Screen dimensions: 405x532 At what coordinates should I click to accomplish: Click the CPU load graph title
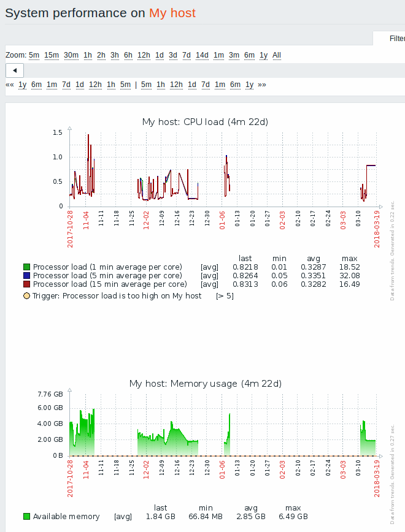coord(205,122)
